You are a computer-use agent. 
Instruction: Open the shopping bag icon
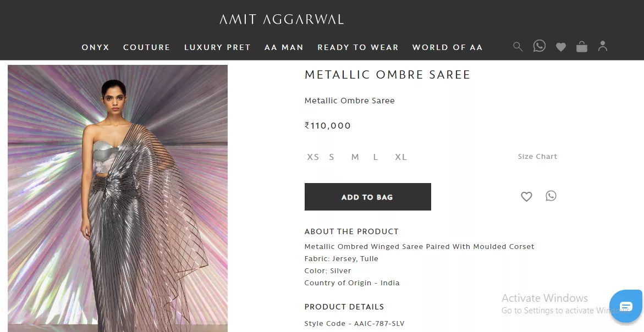click(582, 47)
